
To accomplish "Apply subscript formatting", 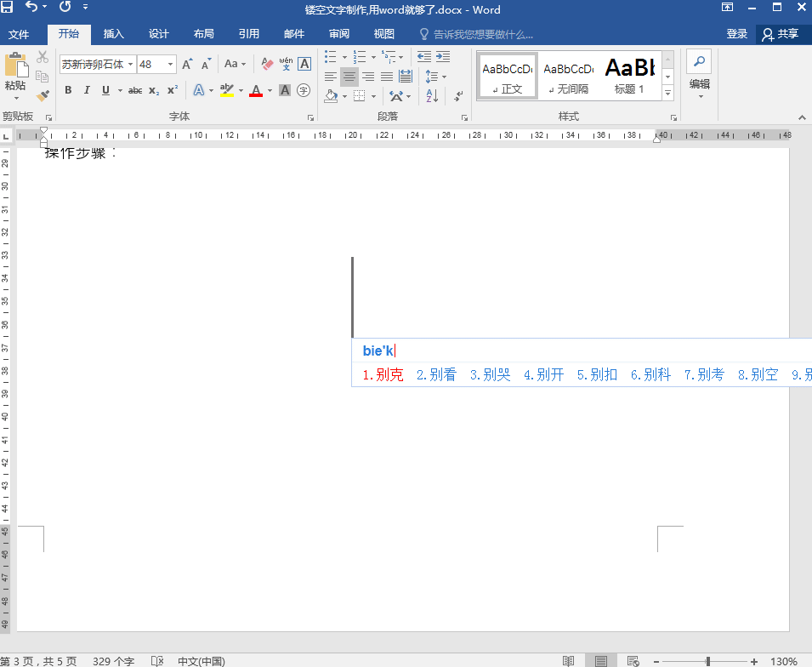I will click(154, 91).
